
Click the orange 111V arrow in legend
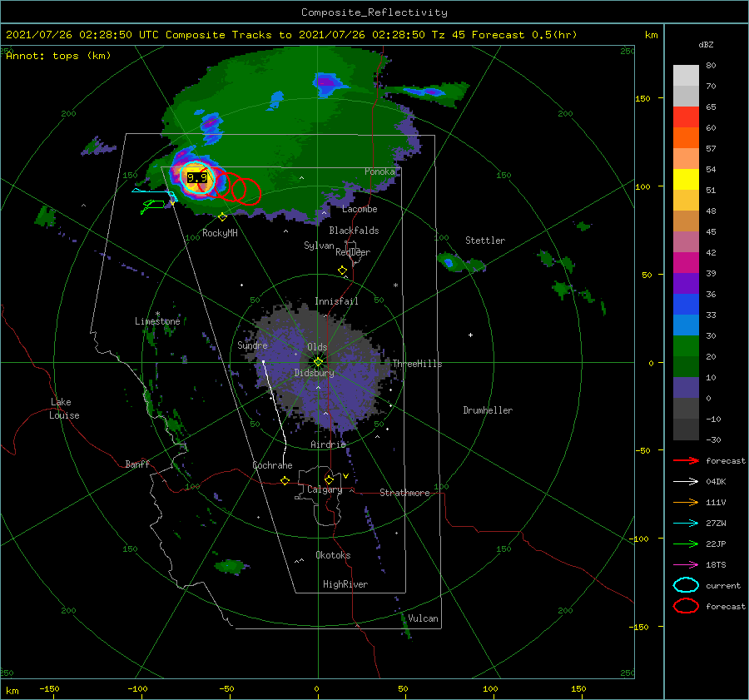tap(686, 502)
